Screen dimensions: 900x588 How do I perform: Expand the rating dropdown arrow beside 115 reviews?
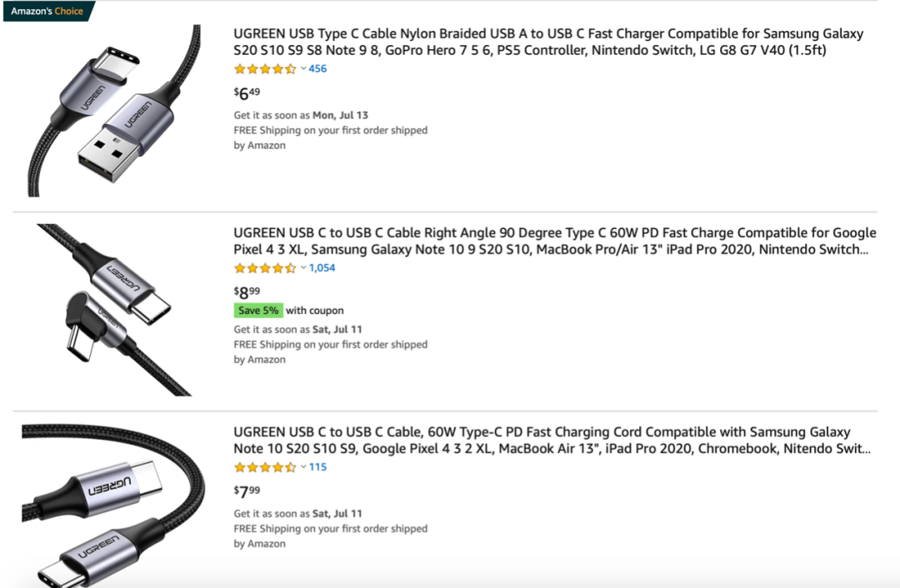(303, 467)
